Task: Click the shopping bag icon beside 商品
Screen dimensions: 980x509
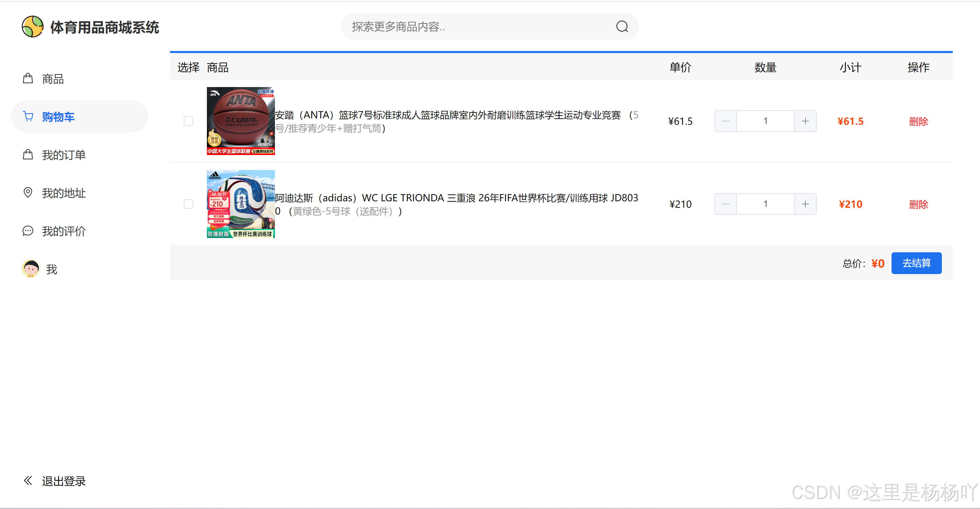Action: tap(28, 78)
